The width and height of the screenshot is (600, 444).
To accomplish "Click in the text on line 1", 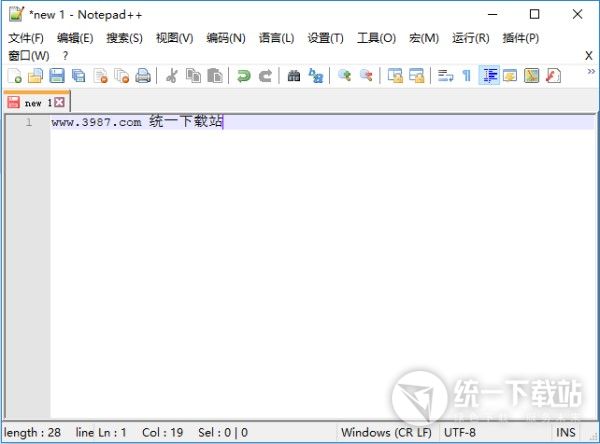I will (x=137, y=122).
